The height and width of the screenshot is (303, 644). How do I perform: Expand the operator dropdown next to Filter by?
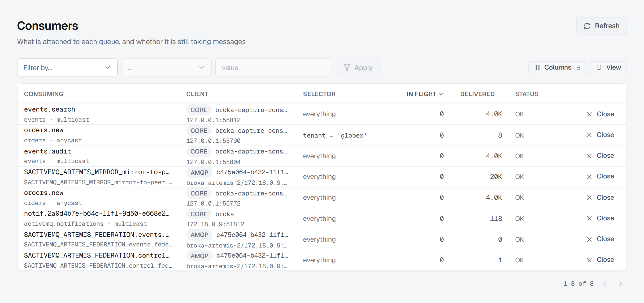(167, 68)
